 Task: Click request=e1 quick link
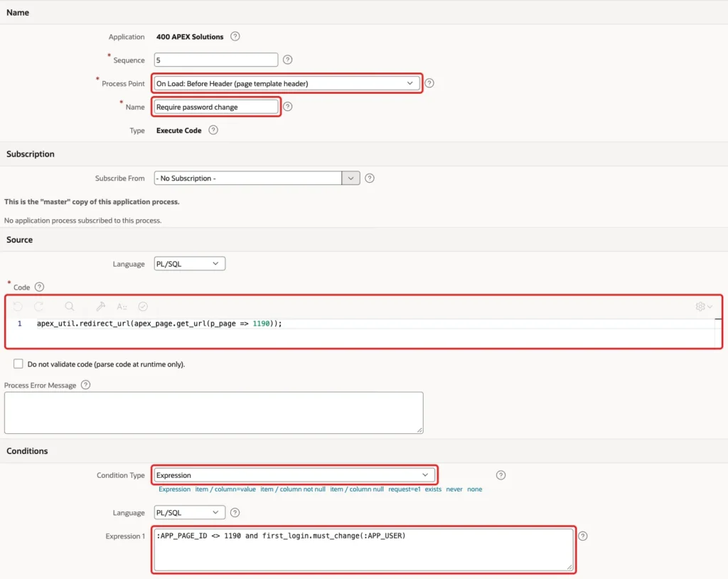pos(405,489)
